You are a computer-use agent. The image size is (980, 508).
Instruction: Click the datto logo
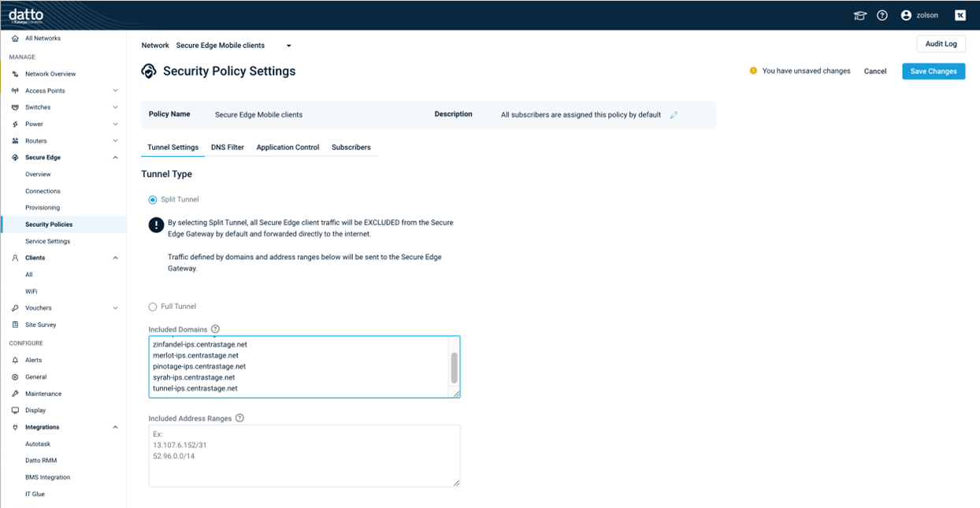point(26,15)
